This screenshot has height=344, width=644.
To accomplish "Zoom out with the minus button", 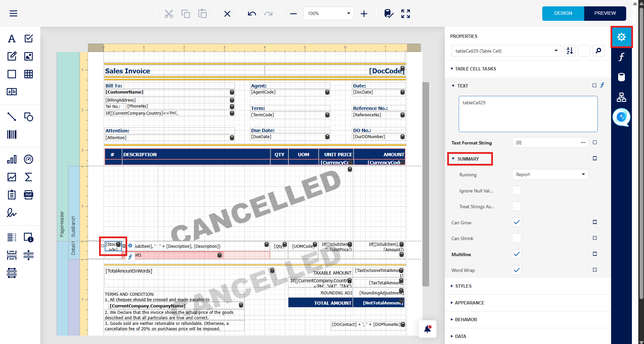I will click(x=293, y=14).
